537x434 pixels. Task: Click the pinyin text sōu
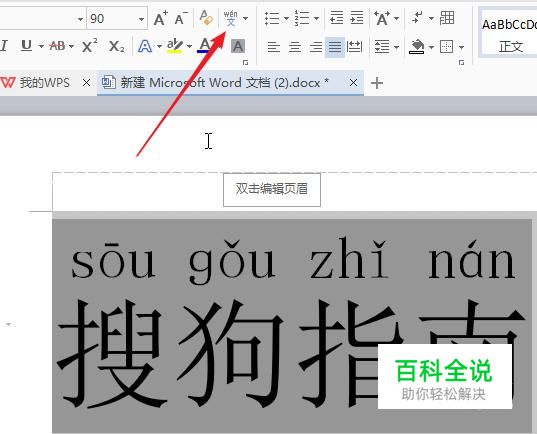(113, 261)
